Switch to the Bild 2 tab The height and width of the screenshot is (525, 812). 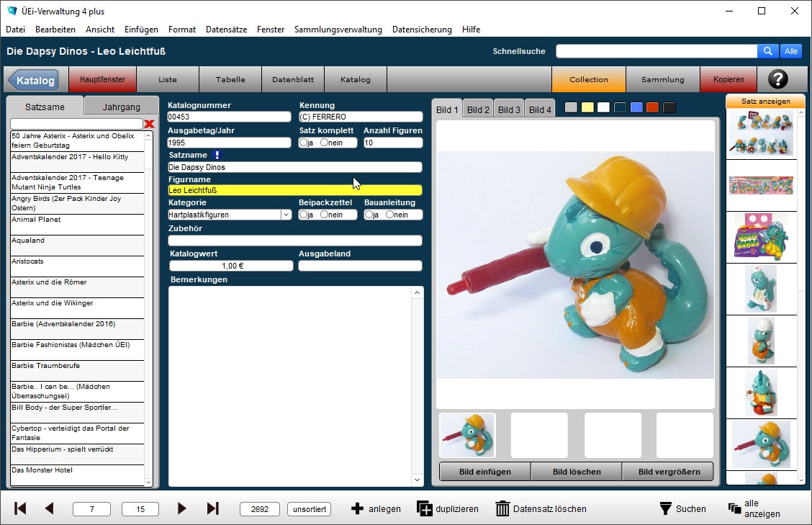[478, 109]
